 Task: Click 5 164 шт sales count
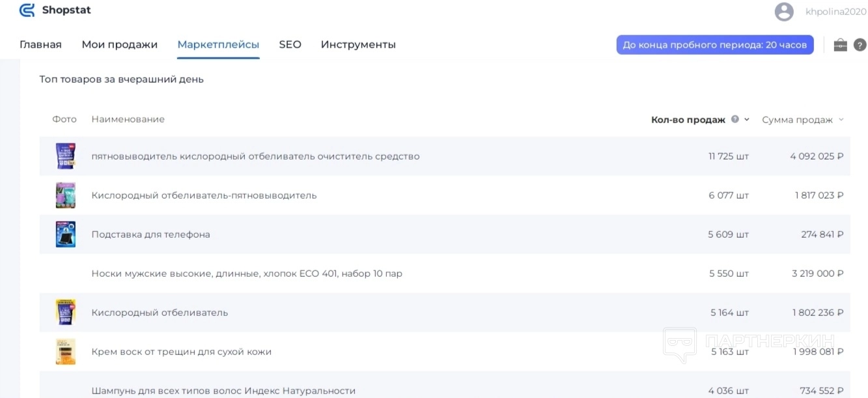coord(730,313)
